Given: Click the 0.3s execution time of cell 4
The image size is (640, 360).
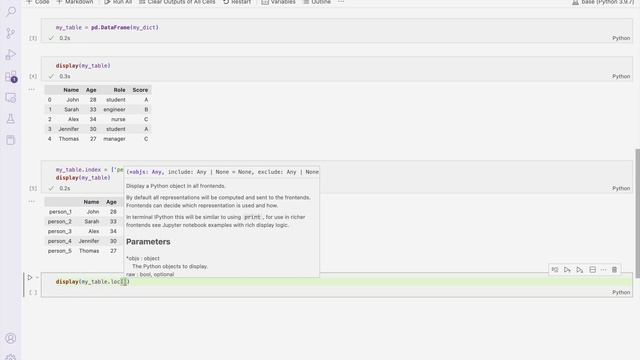Looking at the screenshot, I should 64,76.
